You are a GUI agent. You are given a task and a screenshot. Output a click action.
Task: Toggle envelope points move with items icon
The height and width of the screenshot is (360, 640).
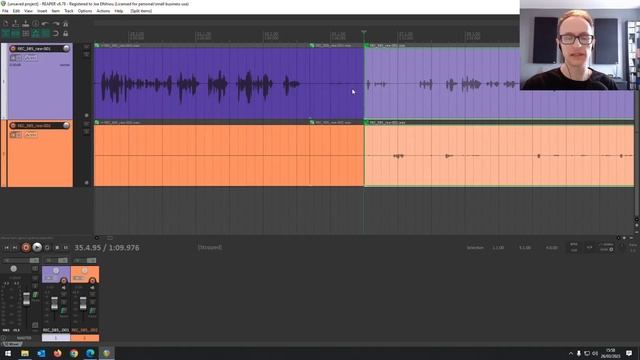pos(36,33)
